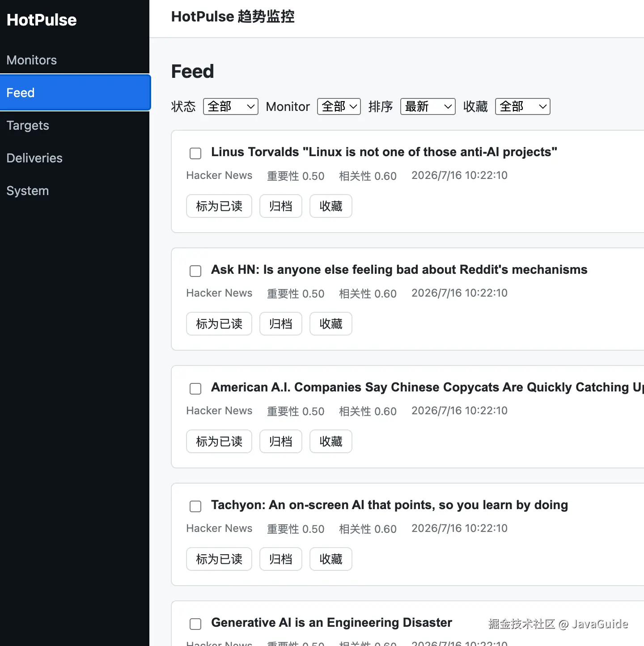Click Hacker News source under Linus Torvalds
The width and height of the screenshot is (644, 646).
pos(219,175)
